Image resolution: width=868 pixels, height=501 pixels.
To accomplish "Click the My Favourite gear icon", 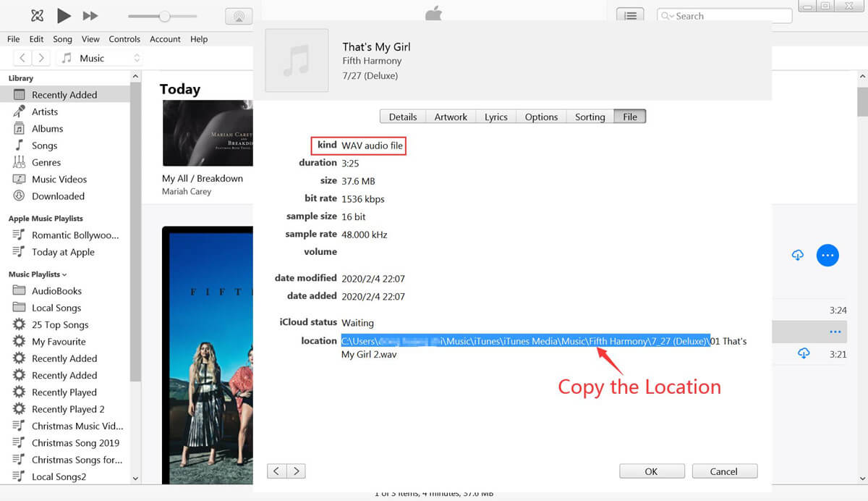I will click(x=19, y=342).
